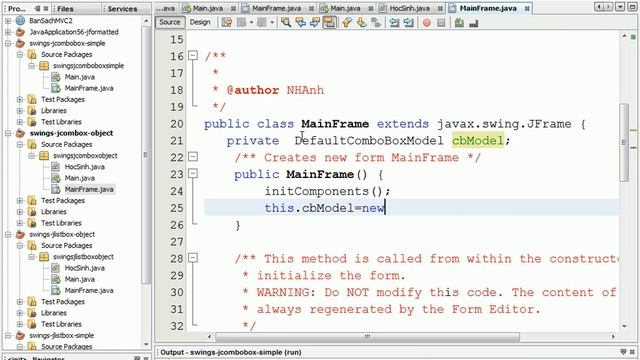Collapse Javadoc comment fold at line 16
The width and height of the screenshot is (640, 360).
(193, 56)
